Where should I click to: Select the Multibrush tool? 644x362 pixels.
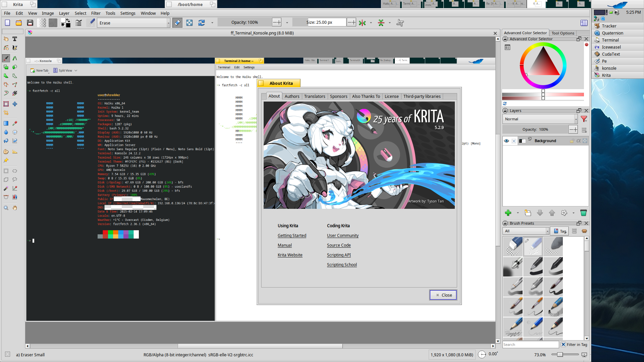point(15,93)
